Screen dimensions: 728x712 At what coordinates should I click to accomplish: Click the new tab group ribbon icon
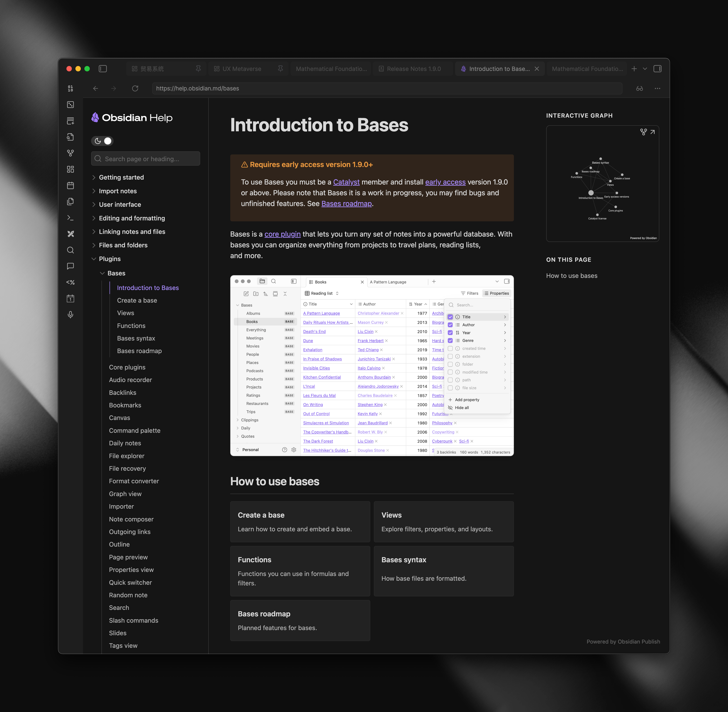click(70, 121)
